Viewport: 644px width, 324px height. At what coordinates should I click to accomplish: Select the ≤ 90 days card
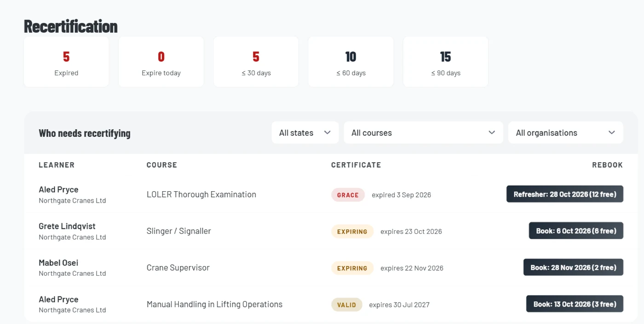(445, 62)
